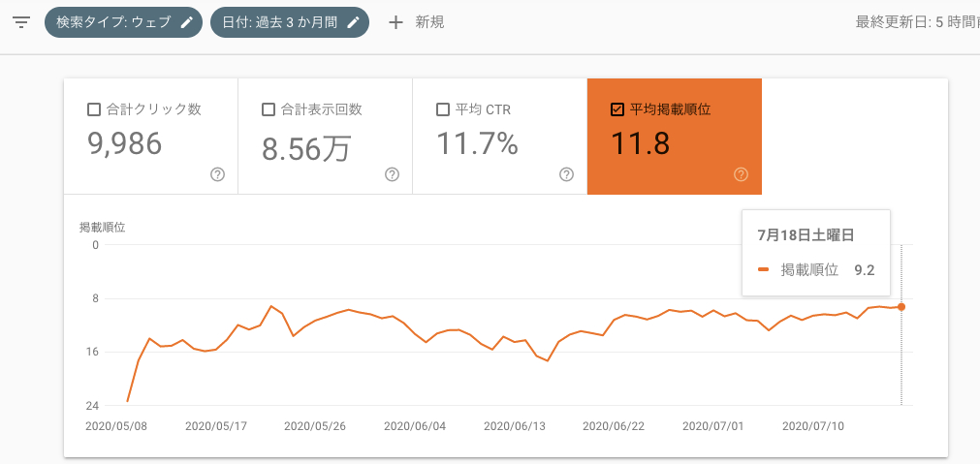Click the 2020/06/04 axis date label
Screen dimensions: 980x464
pyautogui.click(x=415, y=426)
